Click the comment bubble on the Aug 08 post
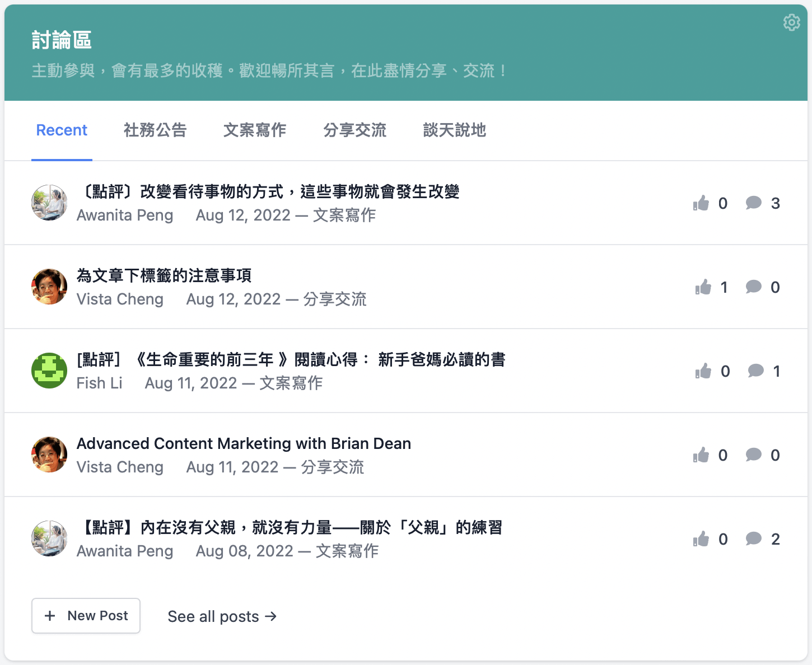812x665 pixels. click(754, 538)
